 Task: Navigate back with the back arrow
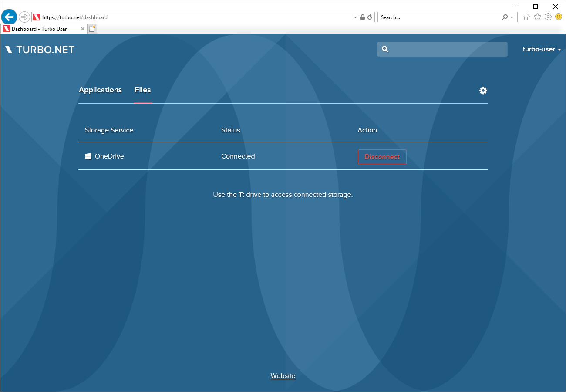(9, 17)
